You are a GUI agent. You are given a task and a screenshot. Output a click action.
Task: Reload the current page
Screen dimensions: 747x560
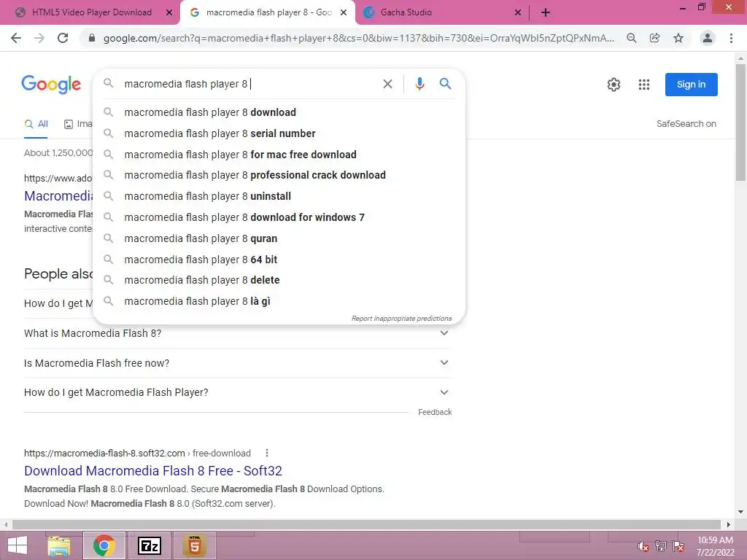[63, 38]
